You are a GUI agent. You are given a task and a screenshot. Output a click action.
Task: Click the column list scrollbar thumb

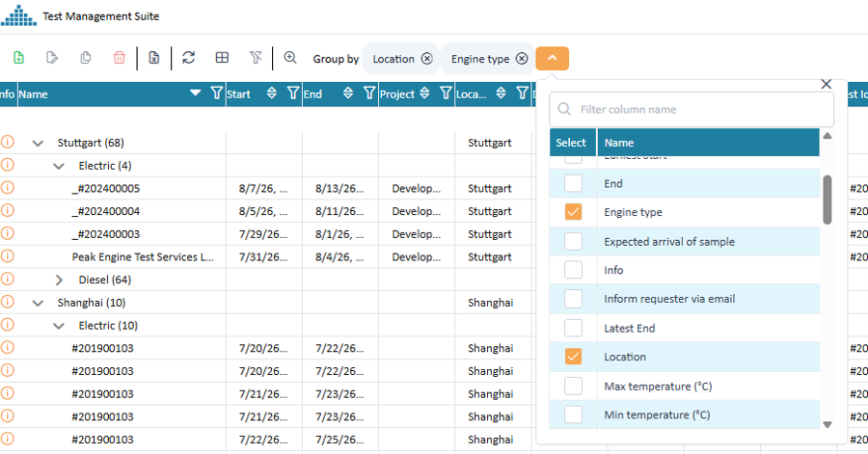[x=827, y=200]
